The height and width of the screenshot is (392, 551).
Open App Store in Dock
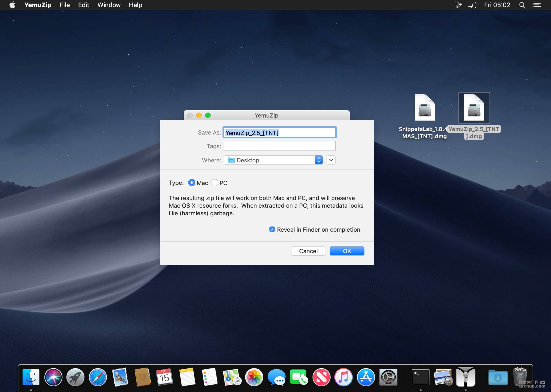pos(366,377)
